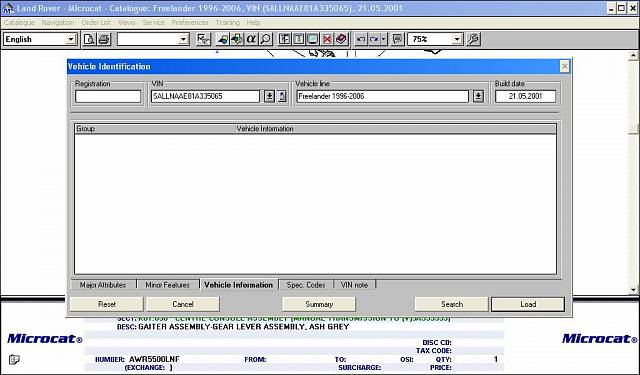This screenshot has height=375, width=640.
Task: Click the VIN refresh icon button
Action: 282,97
